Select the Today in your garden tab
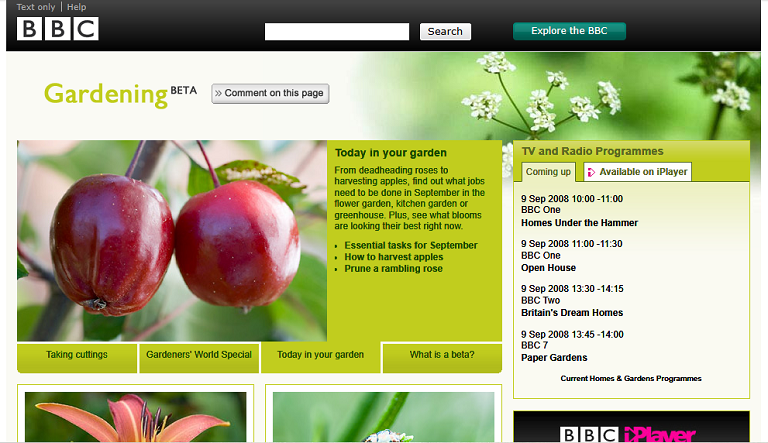 [x=320, y=357]
